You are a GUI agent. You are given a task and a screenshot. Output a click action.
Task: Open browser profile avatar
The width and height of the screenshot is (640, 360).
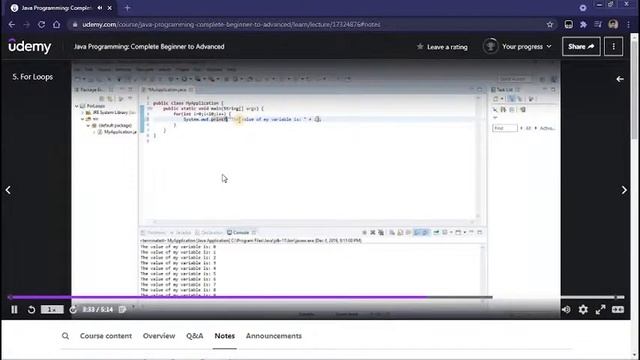(x=613, y=24)
